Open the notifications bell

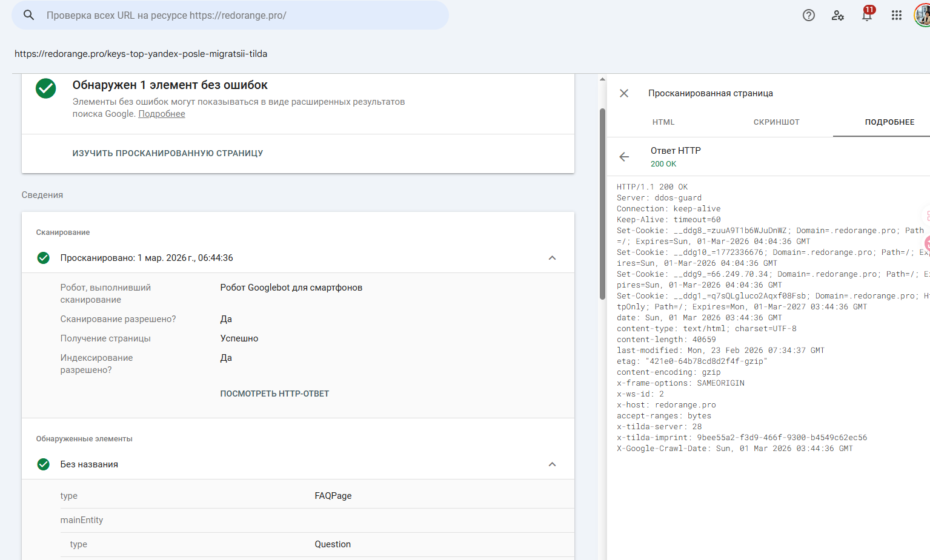(x=867, y=15)
